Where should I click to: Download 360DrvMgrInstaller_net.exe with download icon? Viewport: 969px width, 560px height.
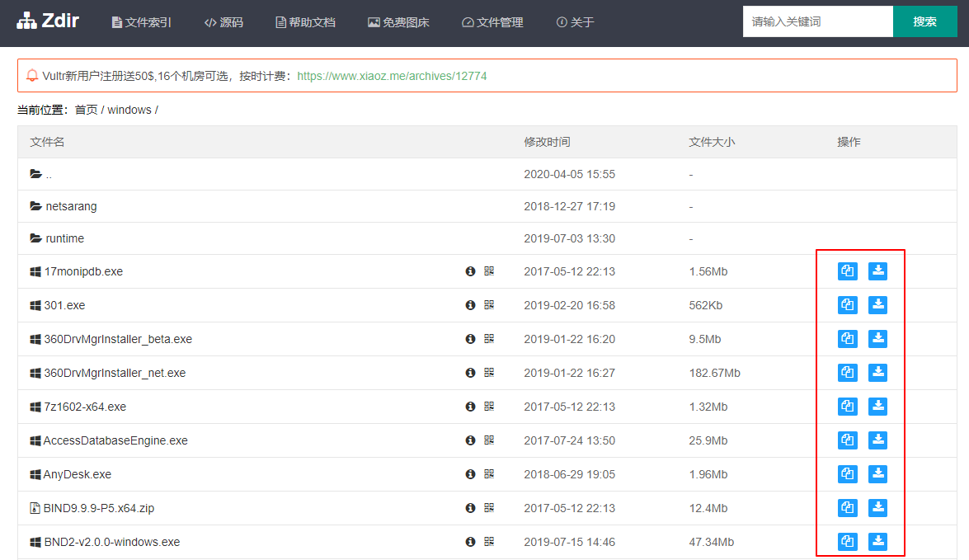click(877, 373)
